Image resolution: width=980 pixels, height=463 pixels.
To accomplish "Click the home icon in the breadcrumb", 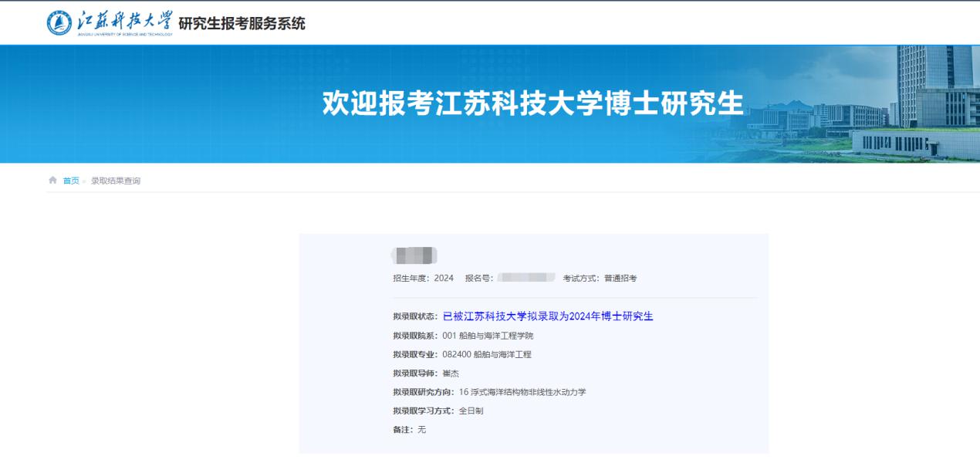I will click(x=52, y=180).
